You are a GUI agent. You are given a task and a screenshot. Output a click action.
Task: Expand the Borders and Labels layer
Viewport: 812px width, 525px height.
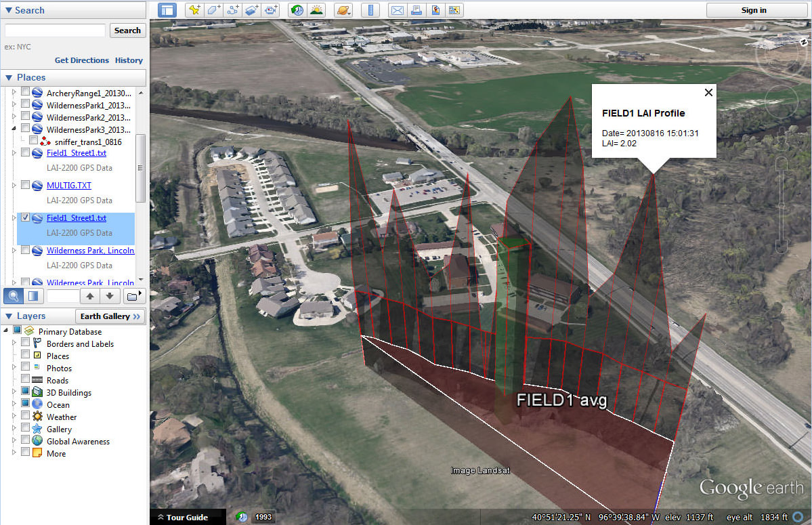(x=14, y=343)
